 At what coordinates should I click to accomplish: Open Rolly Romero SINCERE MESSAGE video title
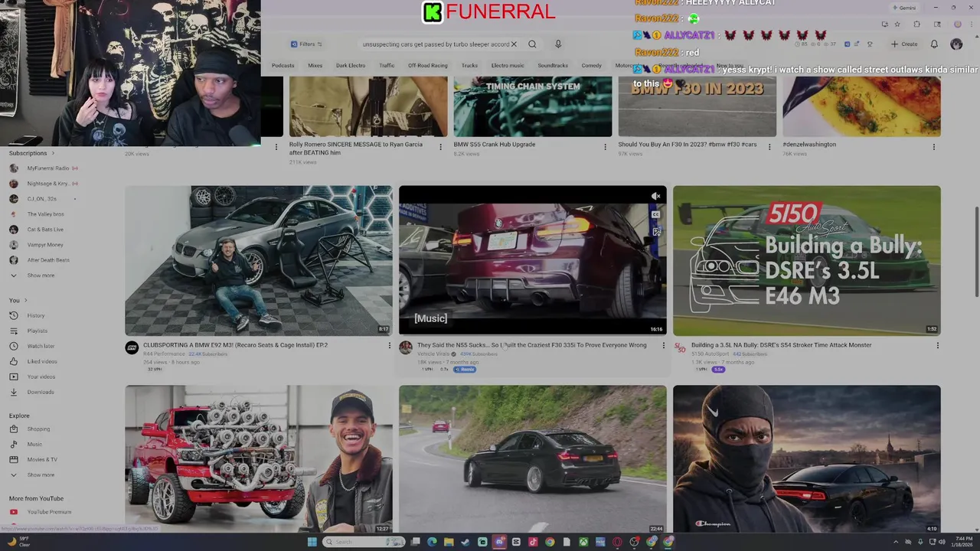(356, 148)
